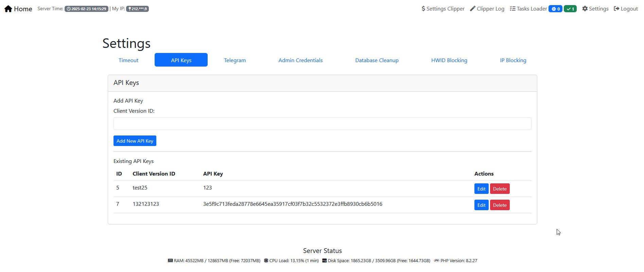
Task: Click the 'API Keys' card header title
Action: (x=126, y=83)
